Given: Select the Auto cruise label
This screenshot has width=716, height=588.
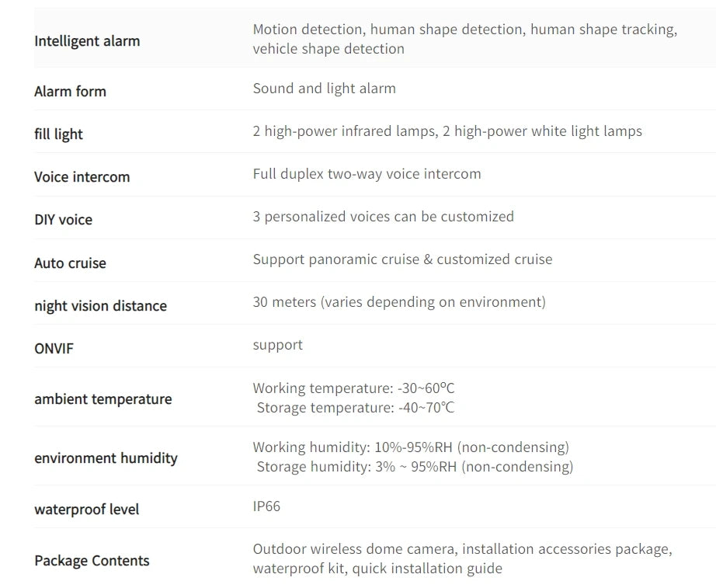Looking at the screenshot, I should (70, 263).
